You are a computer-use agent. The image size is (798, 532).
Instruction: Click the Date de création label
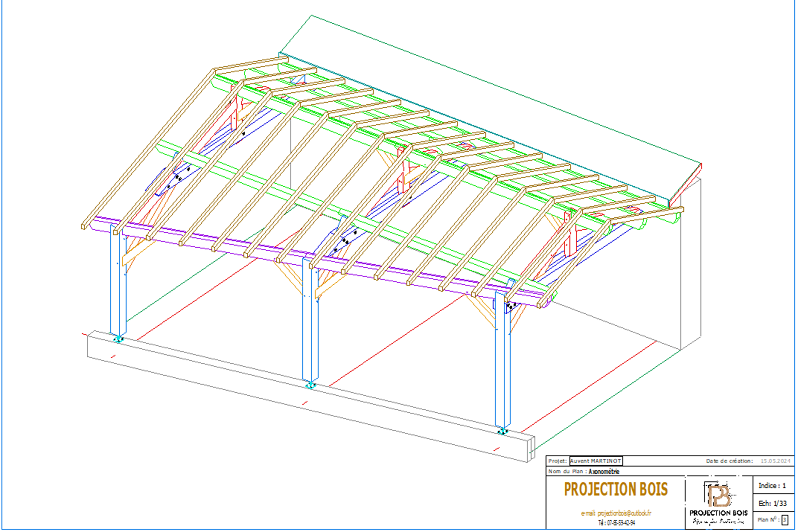coord(729,461)
